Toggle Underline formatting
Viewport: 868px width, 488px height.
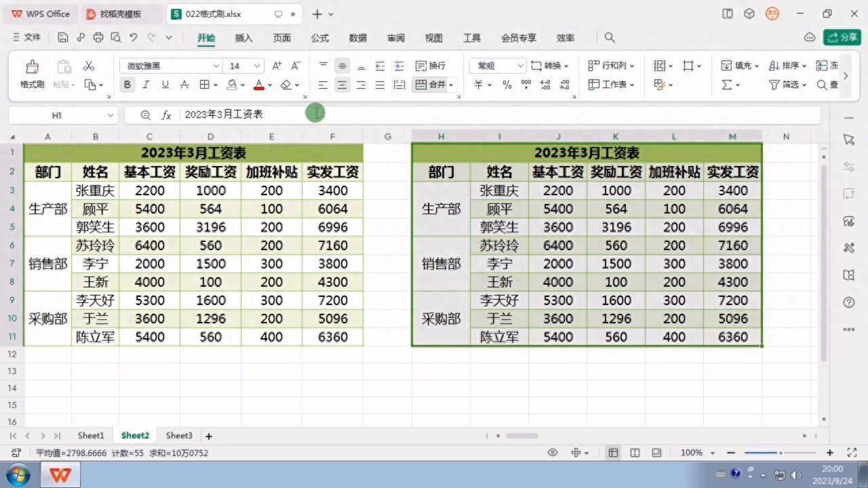[165, 85]
